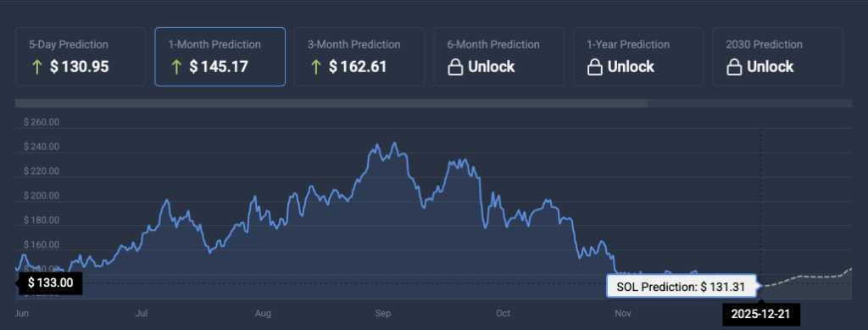868x330 pixels.
Task: Click the Sep label on the time axis
Action: pos(383,313)
